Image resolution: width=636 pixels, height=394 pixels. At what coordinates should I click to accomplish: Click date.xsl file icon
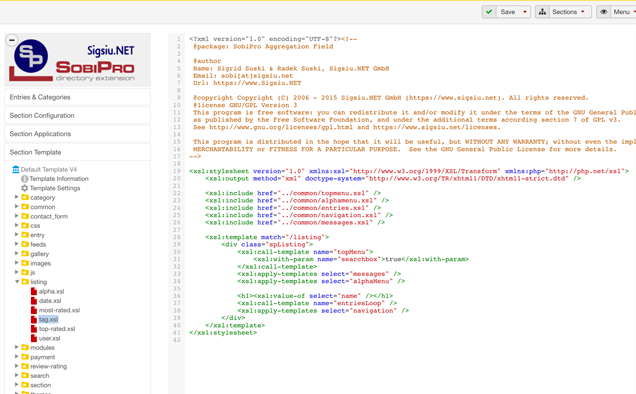pyautogui.click(x=34, y=301)
